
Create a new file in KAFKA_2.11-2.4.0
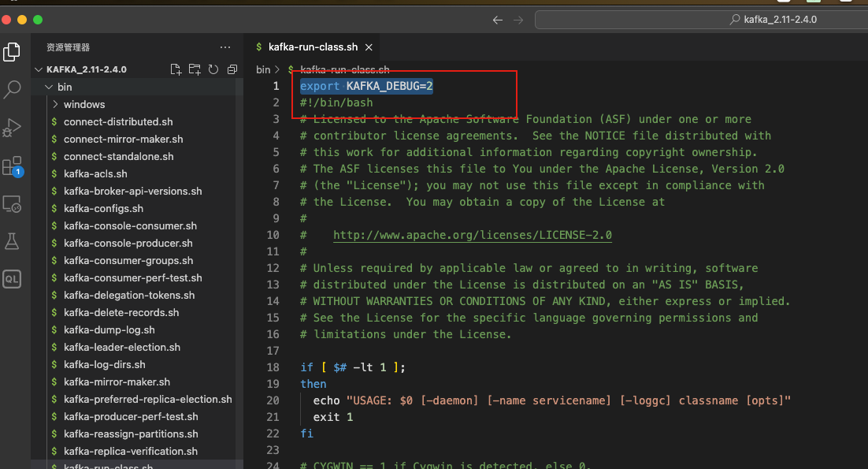176,69
